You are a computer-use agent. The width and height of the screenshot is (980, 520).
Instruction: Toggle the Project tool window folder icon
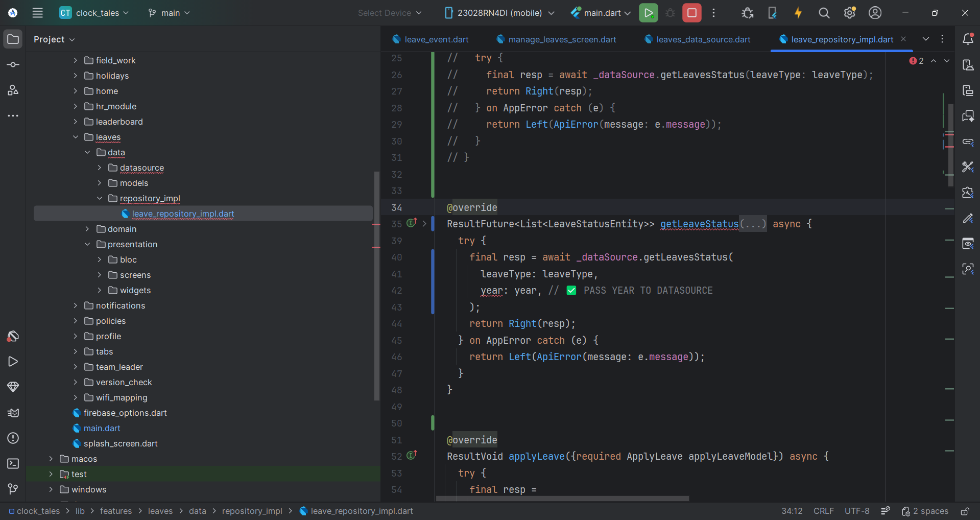click(13, 39)
